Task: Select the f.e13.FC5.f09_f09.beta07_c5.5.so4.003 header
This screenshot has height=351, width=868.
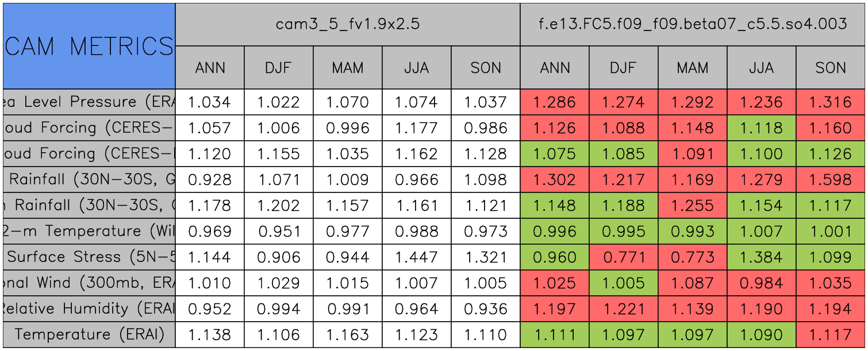Action: [693, 24]
